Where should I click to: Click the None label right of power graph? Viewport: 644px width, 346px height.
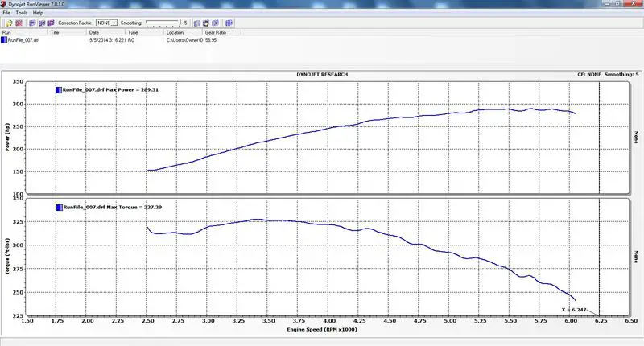(636, 138)
